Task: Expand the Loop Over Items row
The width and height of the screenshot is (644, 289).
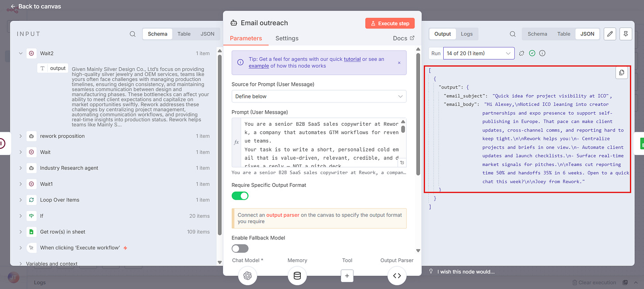Action: pos(20,200)
